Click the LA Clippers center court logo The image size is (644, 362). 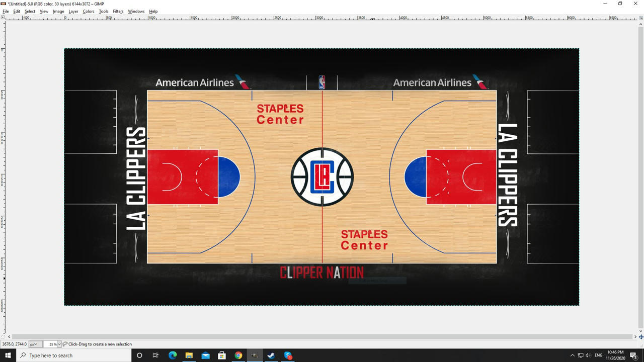[322, 177]
